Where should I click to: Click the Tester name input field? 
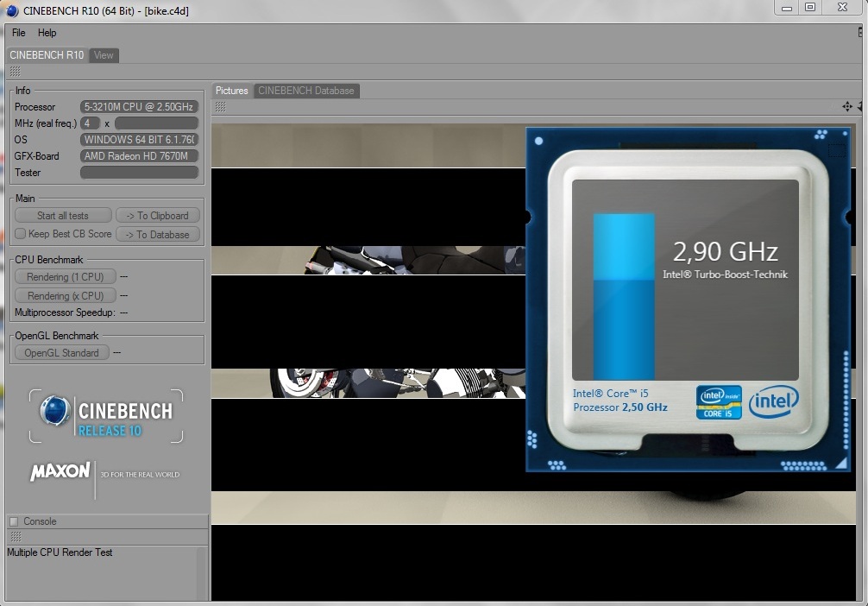point(139,173)
